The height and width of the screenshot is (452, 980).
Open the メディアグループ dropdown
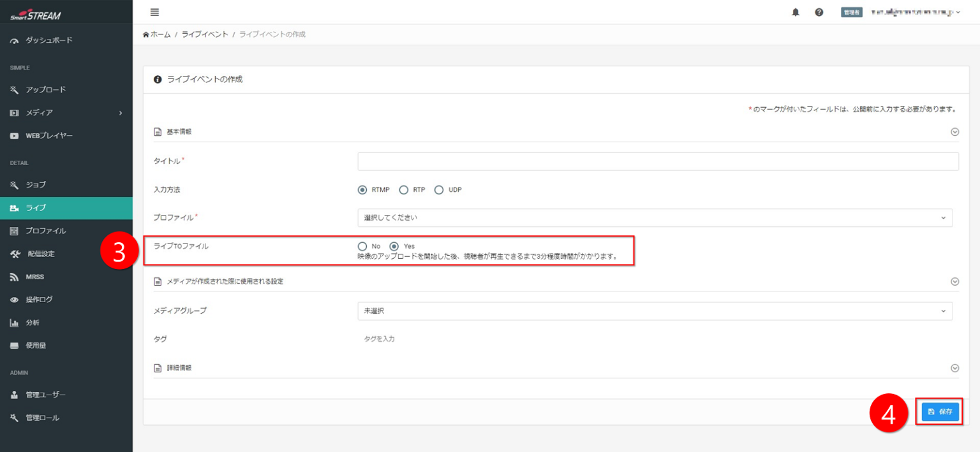point(655,310)
